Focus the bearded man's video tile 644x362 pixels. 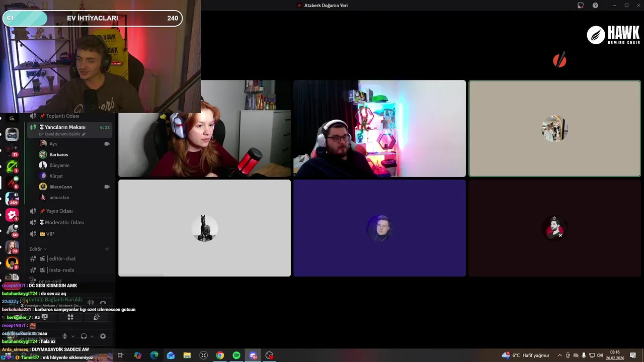coord(379,129)
